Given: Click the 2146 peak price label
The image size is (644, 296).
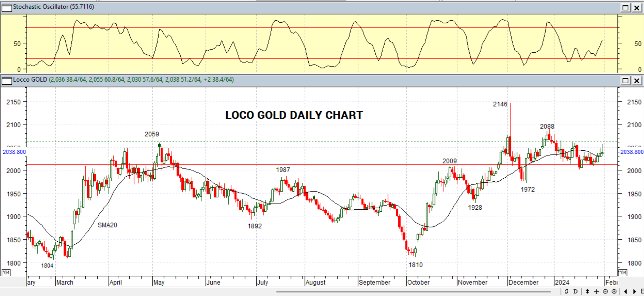Looking at the screenshot, I should 500,104.
